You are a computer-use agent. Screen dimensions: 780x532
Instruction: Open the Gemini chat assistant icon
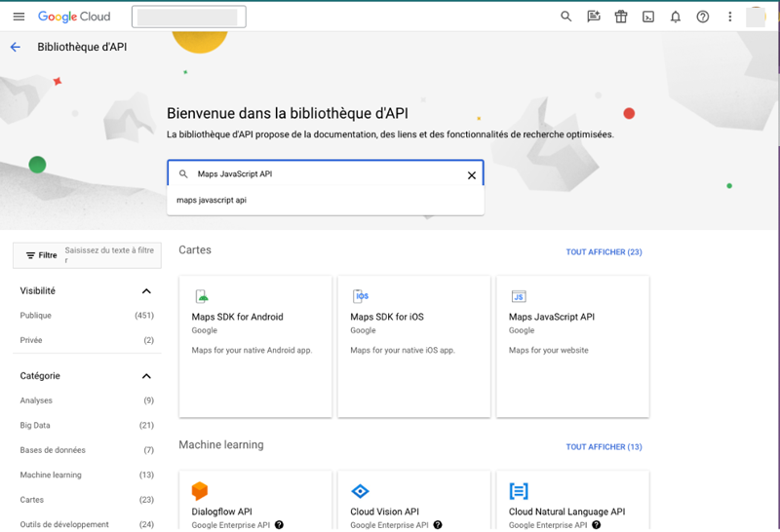click(594, 17)
